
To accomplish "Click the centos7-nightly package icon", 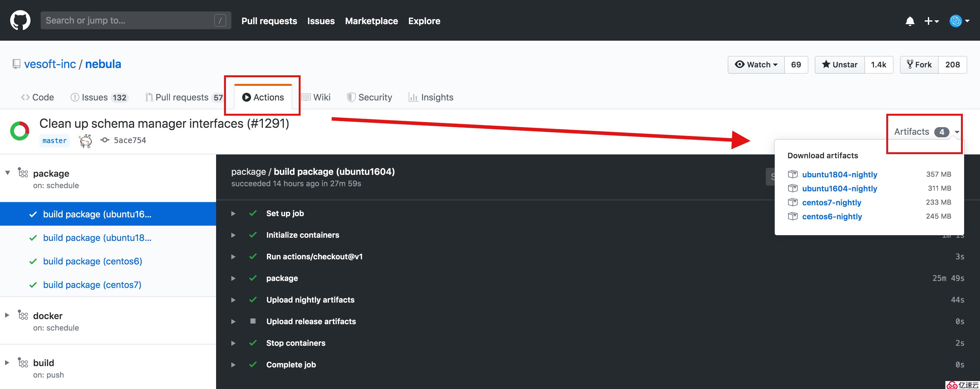I will (x=793, y=202).
